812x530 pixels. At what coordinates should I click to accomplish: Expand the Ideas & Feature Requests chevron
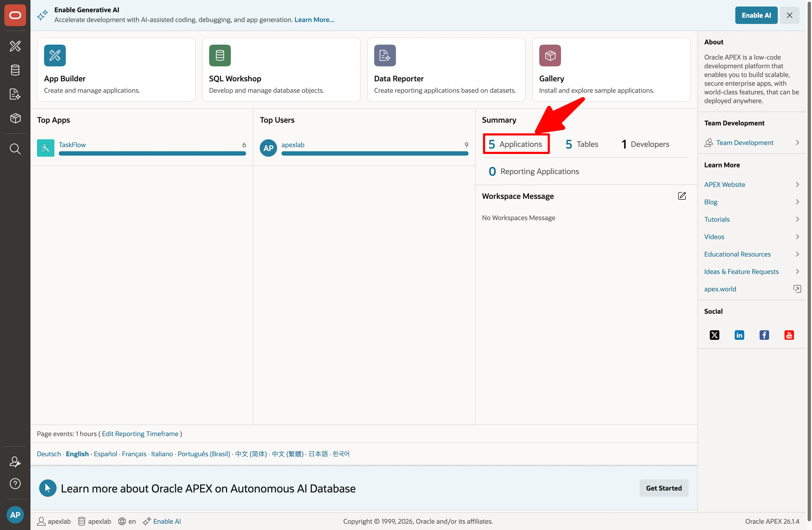[798, 271]
